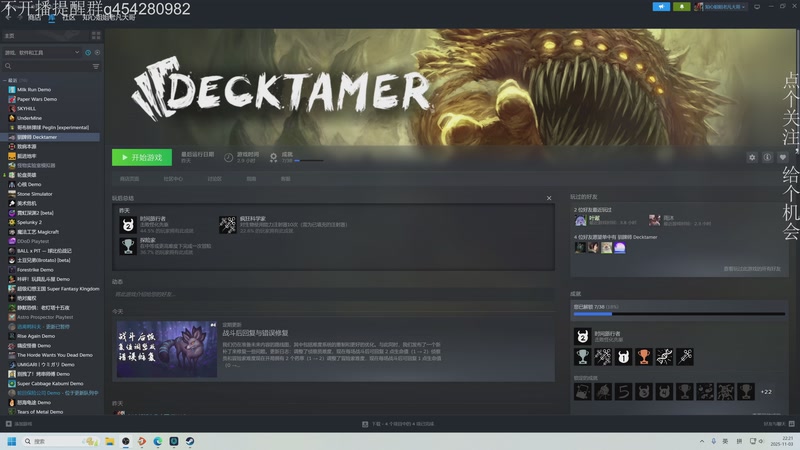Select Paper Wars Demo in the library

pos(37,99)
